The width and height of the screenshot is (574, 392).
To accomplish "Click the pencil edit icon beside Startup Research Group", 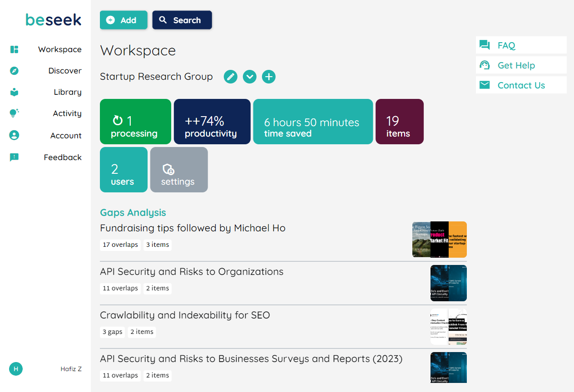I will (x=231, y=77).
